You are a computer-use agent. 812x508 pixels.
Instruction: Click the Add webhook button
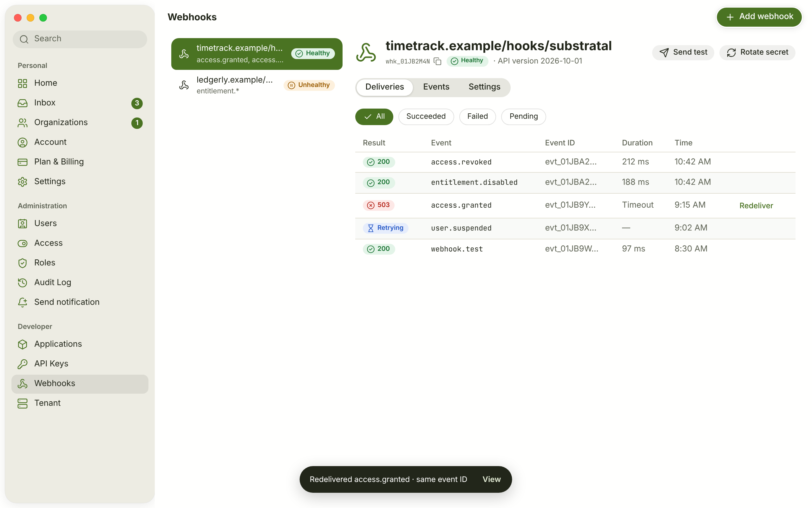(759, 17)
